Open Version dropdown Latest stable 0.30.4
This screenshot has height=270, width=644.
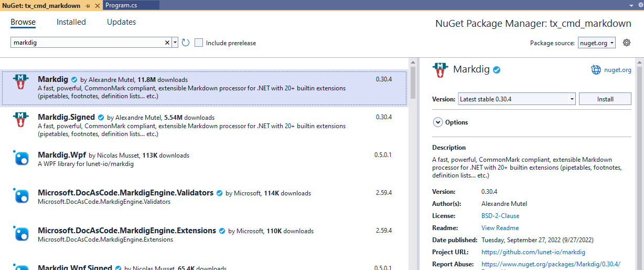[517, 99]
